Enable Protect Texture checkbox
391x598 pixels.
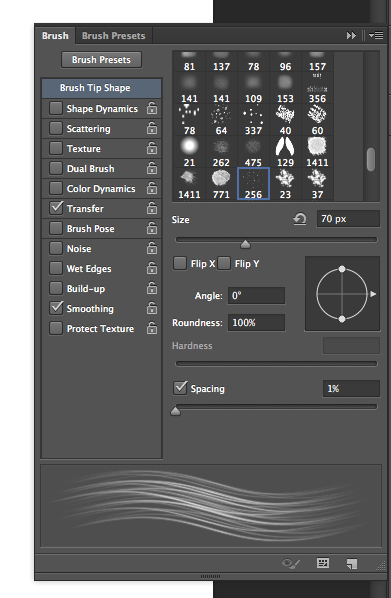coord(56,328)
